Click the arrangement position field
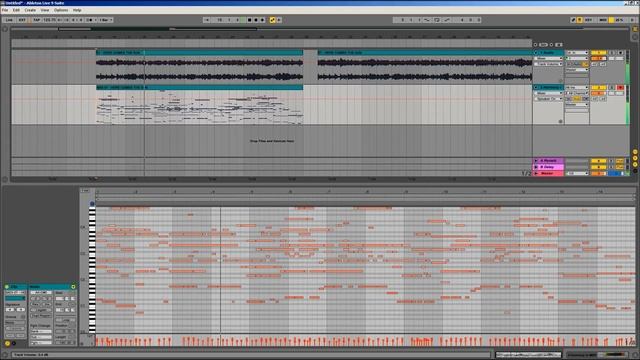 229,20
